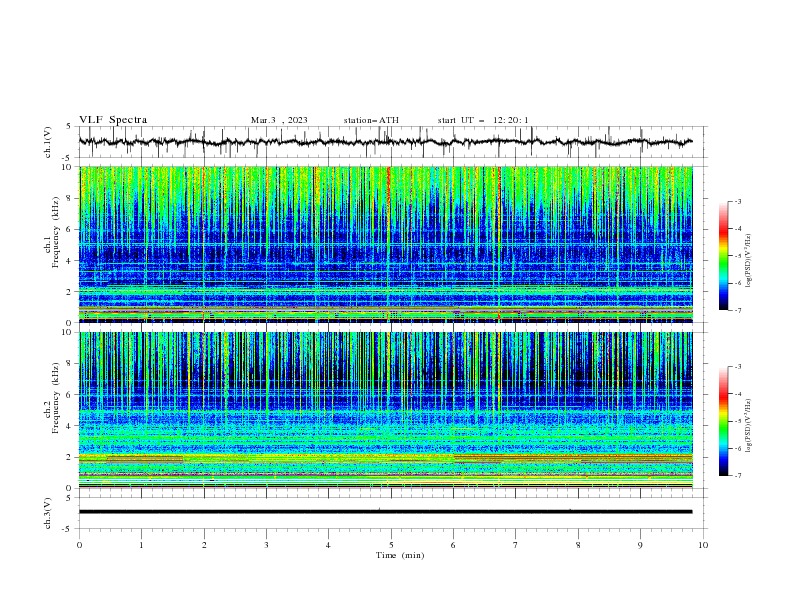Select the "start UT = 12:20:1" text
Viewport: 792px width, 612px height.
tap(483, 120)
